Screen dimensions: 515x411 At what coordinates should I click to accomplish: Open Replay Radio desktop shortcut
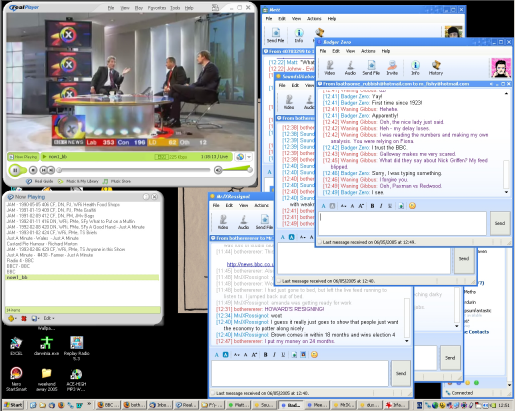tap(76, 348)
